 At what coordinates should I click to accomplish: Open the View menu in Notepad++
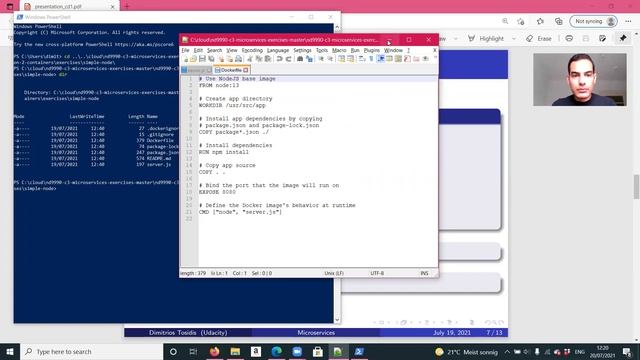pos(231,50)
